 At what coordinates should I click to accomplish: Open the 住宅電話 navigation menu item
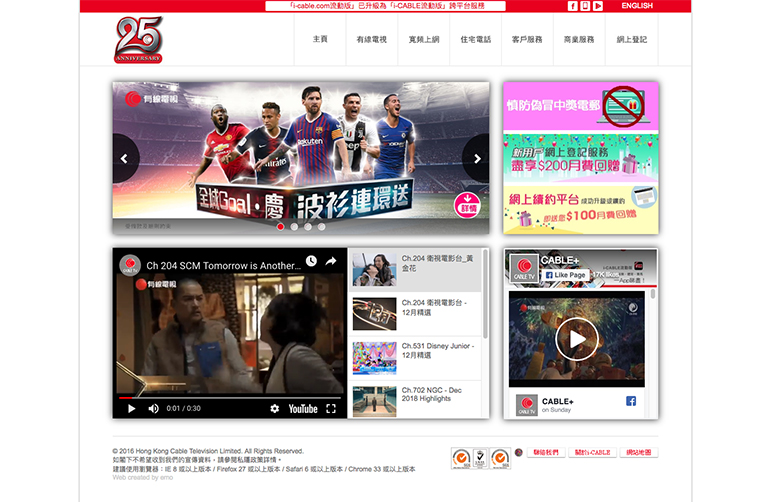pyautogui.click(x=476, y=39)
